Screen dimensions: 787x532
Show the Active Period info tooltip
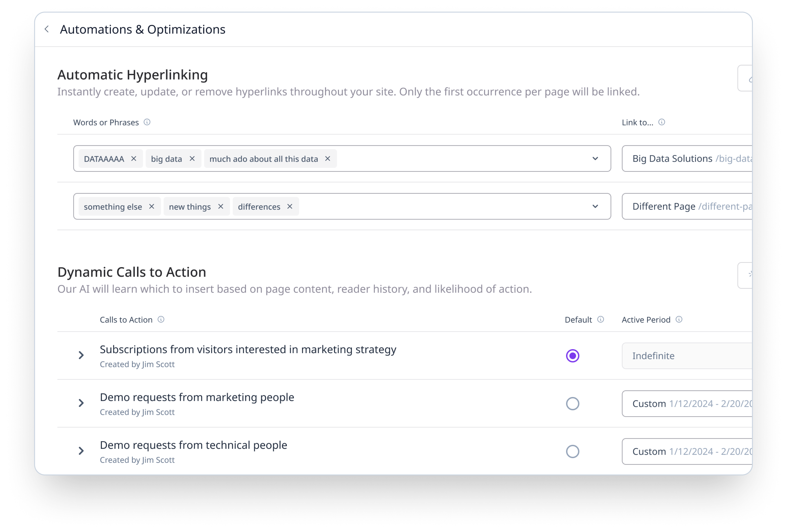coord(679,319)
